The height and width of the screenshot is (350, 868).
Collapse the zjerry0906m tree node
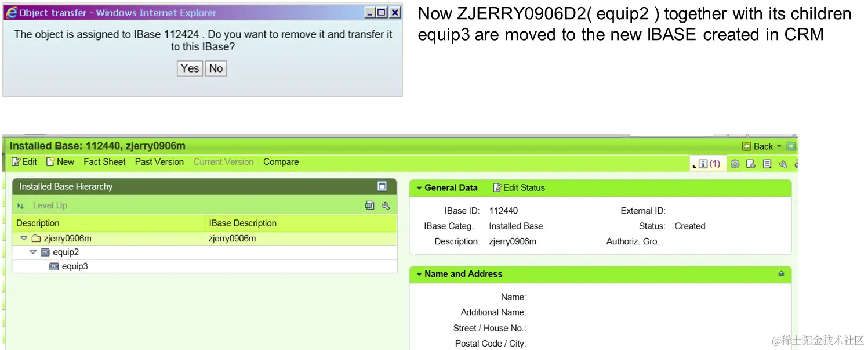(24, 239)
